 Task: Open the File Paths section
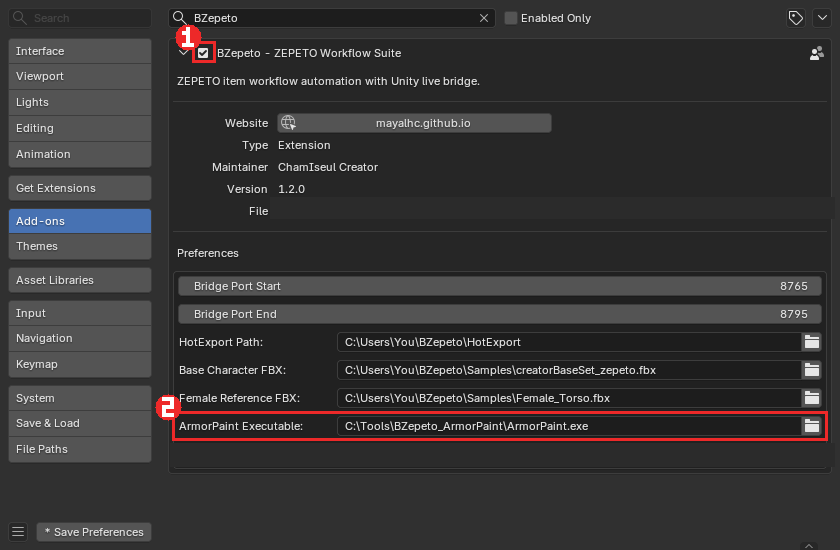pyautogui.click(x=80, y=449)
